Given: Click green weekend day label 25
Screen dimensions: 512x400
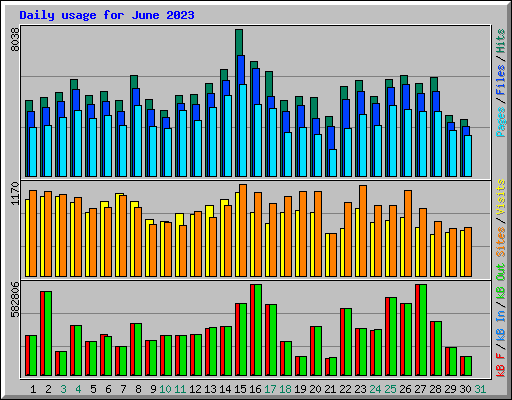Looking at the screenshot, I should click(x=390, y=389).
